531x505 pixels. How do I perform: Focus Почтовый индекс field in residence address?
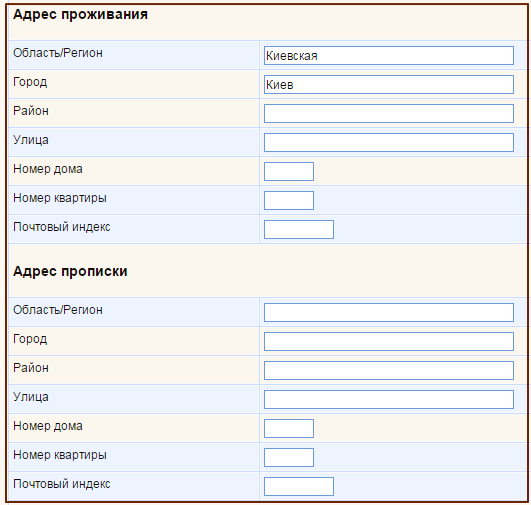pos(299,230)
